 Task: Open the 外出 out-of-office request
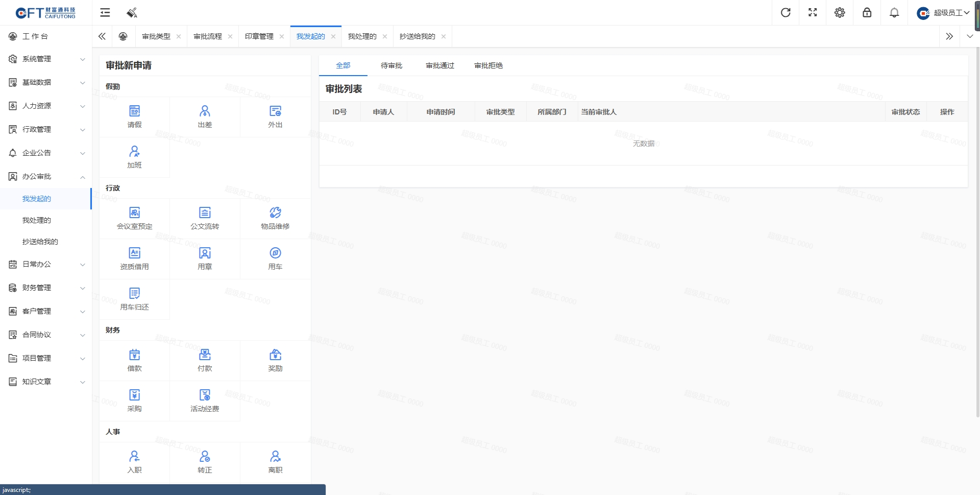point(275,116)
